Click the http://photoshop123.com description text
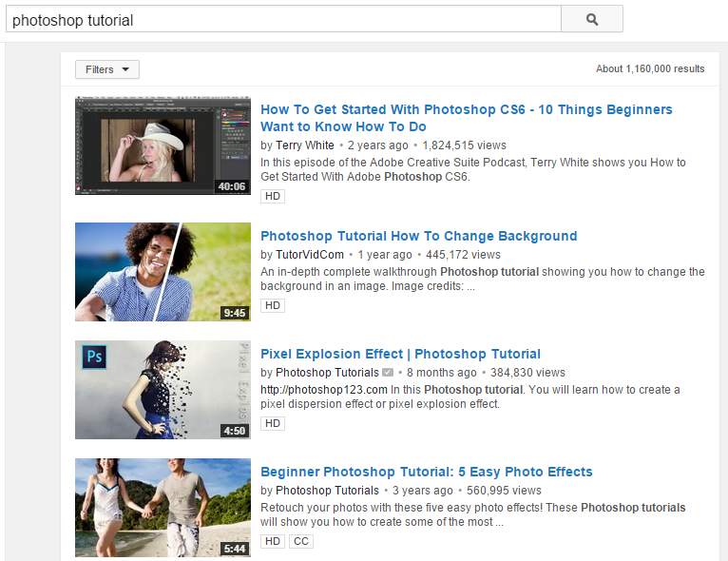Image resolution: width=728 pixels, height=561 pixels. pos(323,390)
